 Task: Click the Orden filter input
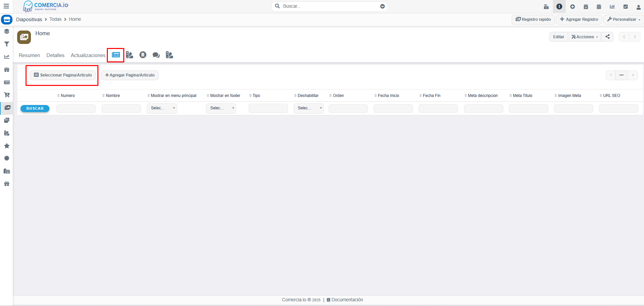(x=348, y=108)
